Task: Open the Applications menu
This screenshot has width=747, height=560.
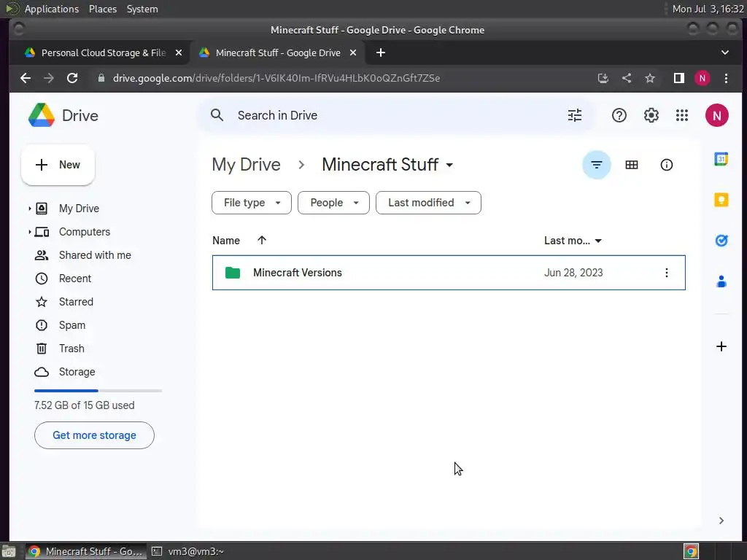Action: coord(52,9)
